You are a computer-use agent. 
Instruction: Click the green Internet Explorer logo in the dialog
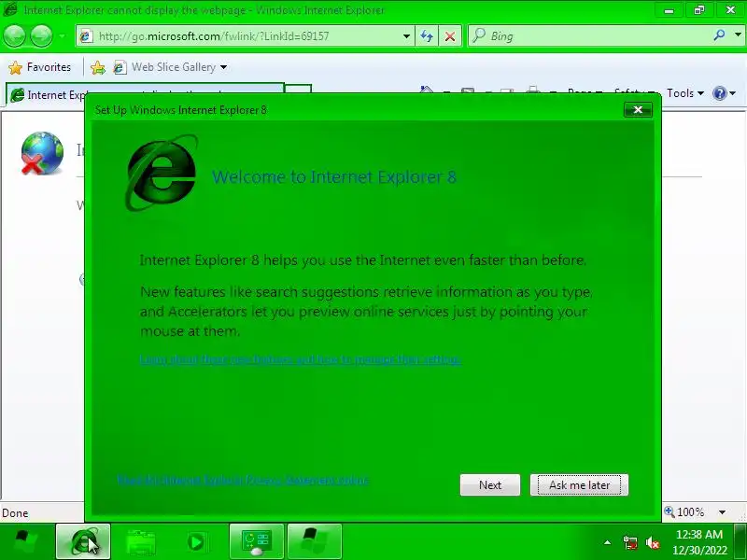[x=162, y=173]
